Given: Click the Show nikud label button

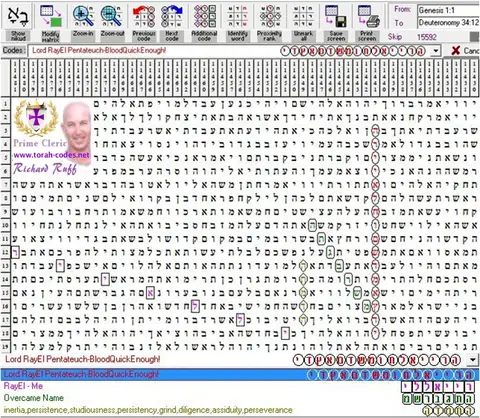Looking at the screenshot, I should coord(18,36).
